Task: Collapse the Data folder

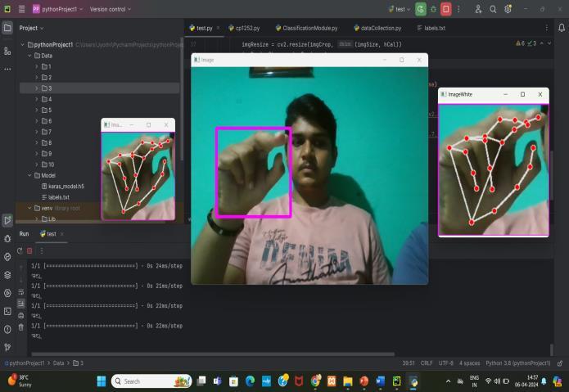Action: pos(29,56)
